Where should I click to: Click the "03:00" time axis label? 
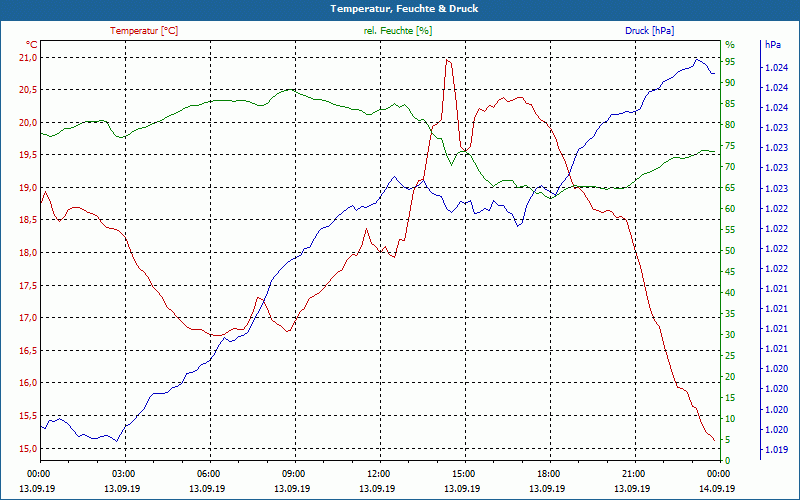click(123, 473)
